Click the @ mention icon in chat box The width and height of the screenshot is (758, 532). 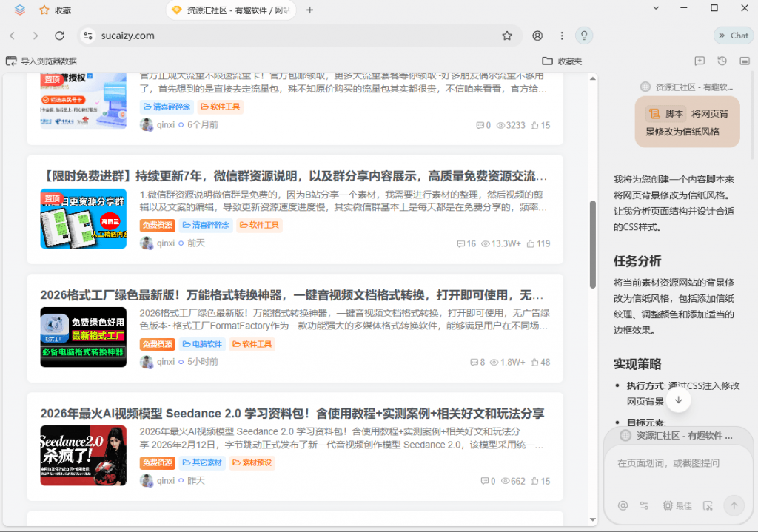coord(623,505)
